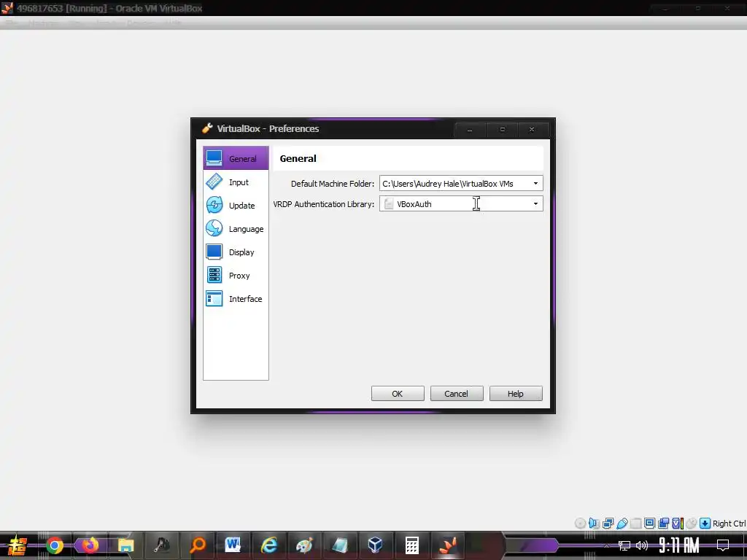Viewport: 747px width, 560px height.
Task: Open File Explorer from taskbar
Action: pos(125,545)
